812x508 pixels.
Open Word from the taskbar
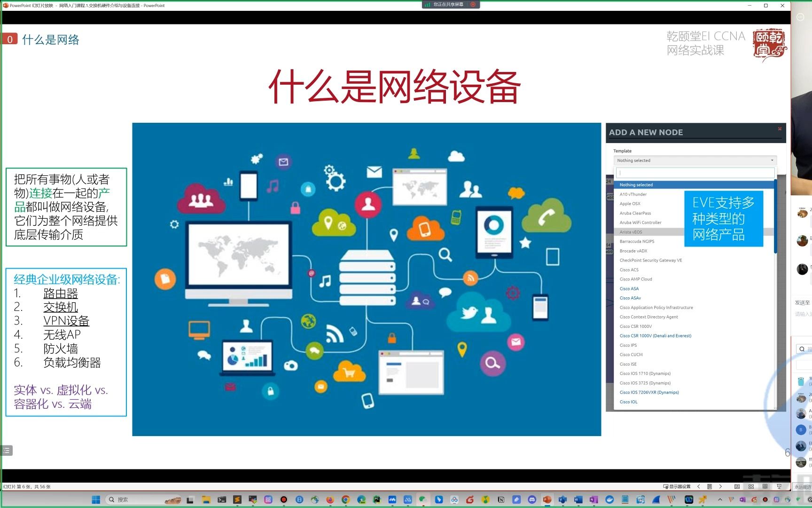578,500
